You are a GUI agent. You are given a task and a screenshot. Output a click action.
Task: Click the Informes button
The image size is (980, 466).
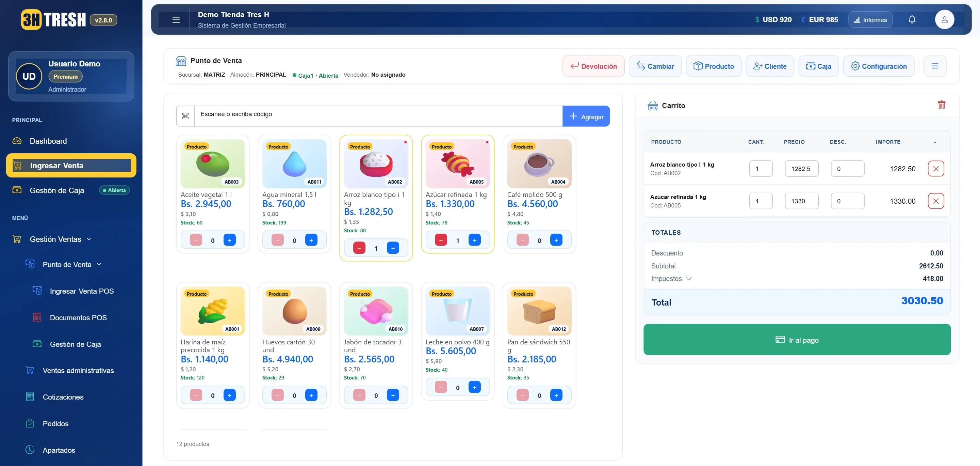[x=870, y=20]
